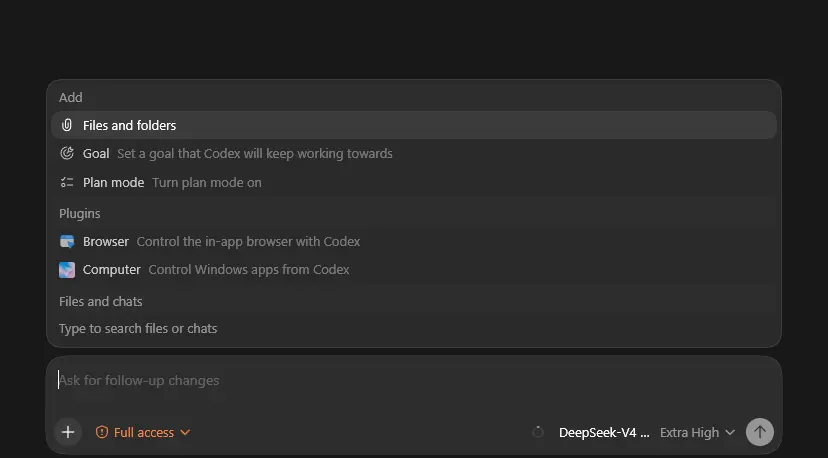This screenshot has height=458, width=828.
Task: Click Type to search files or chats
Action: pyautogui.click(x=138, y=329)
